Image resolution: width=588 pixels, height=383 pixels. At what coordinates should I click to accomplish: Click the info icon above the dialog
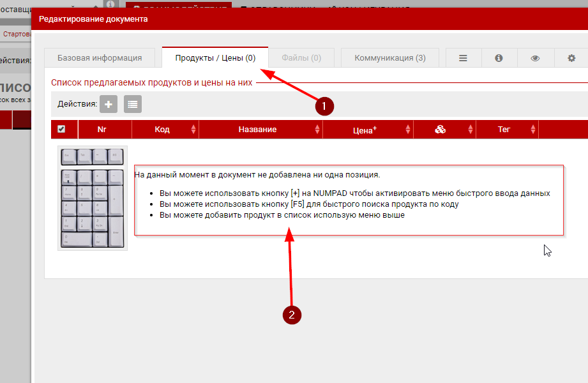pos(110,4)
